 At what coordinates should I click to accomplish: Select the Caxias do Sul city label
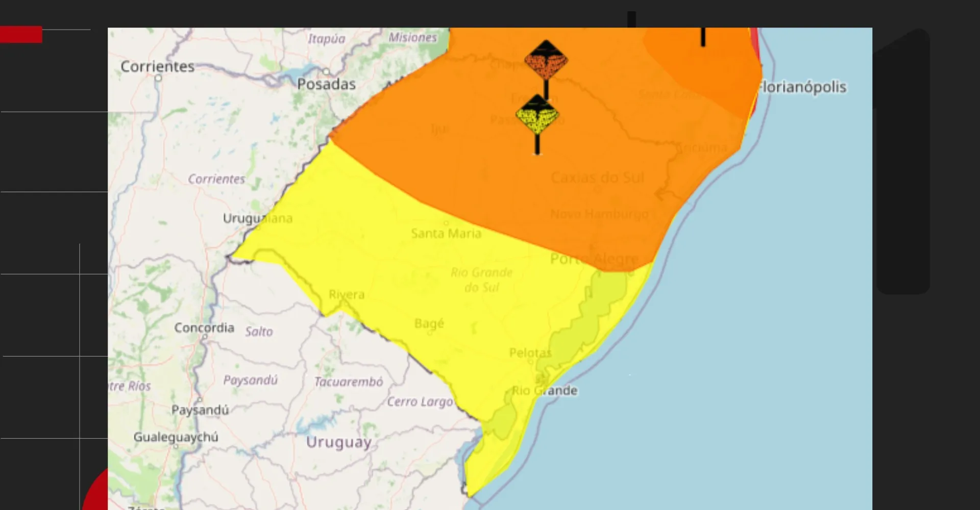(x=597, y=177)
